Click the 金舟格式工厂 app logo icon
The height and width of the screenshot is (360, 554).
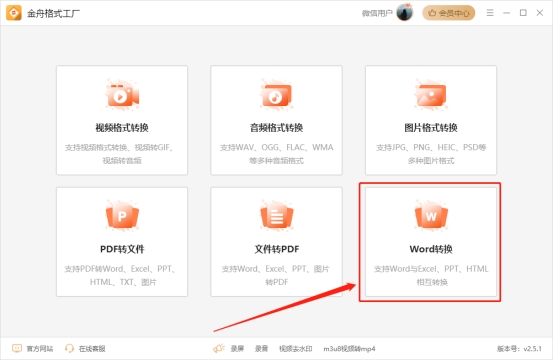(13, 13)
